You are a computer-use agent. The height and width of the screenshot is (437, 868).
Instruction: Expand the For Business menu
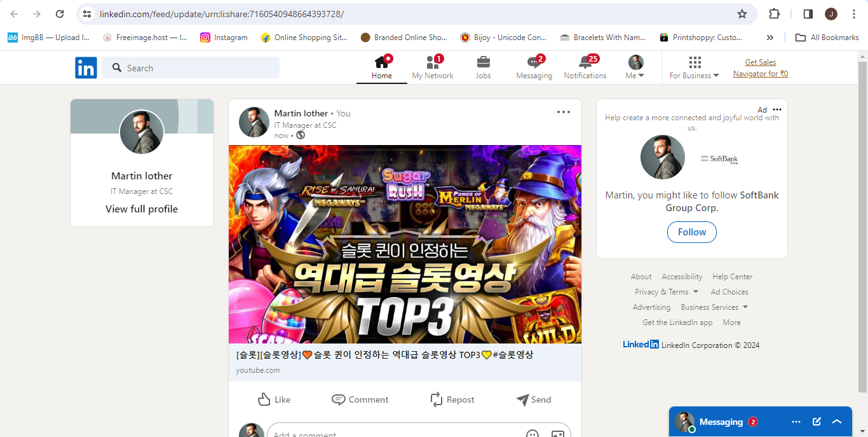click(695, 68)
